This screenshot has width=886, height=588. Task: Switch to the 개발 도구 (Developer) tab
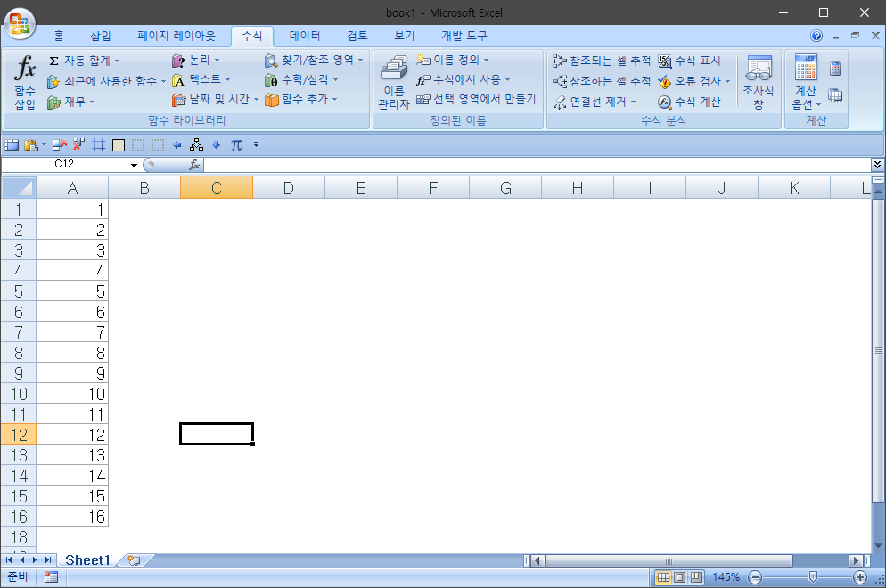464,37
